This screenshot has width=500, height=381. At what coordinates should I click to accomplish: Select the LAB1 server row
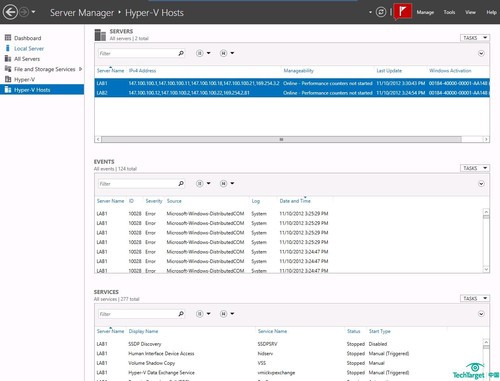tap(292, 83)
